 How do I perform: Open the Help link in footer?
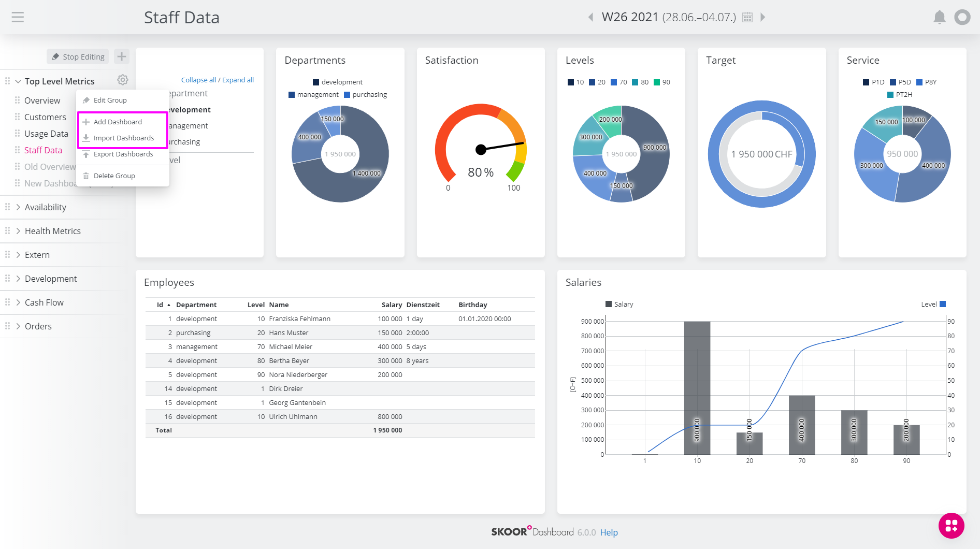pyautogui.click(x=609, y=532)
